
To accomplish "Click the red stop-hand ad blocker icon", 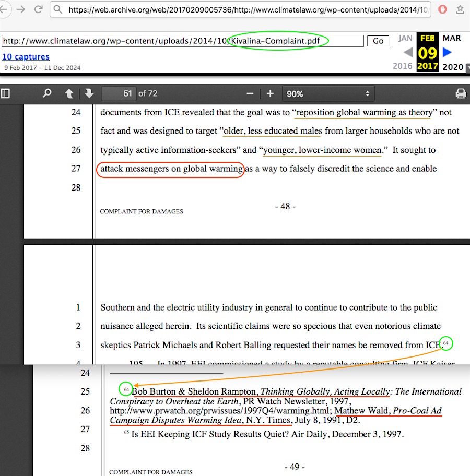I will coord(442,9).
